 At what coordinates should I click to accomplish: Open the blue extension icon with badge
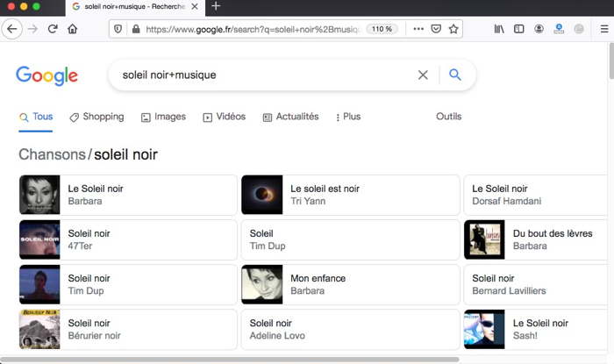point(559,29)
